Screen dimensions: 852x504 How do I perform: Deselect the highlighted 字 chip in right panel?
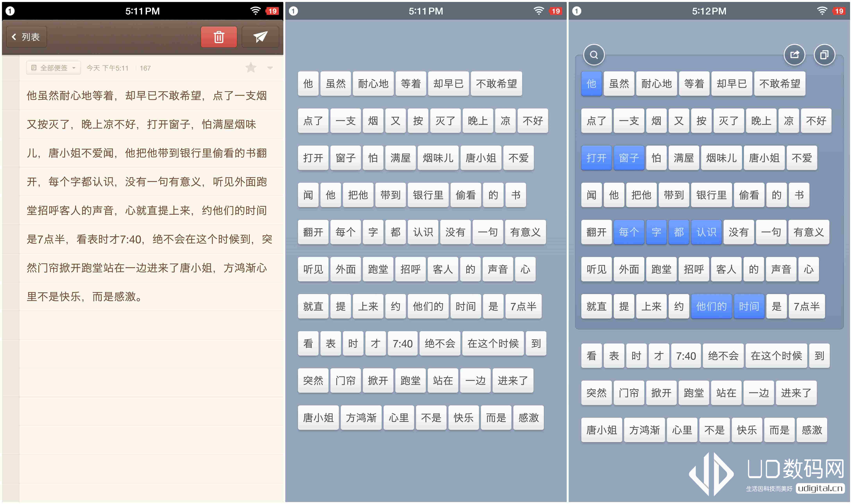(656, 232)
